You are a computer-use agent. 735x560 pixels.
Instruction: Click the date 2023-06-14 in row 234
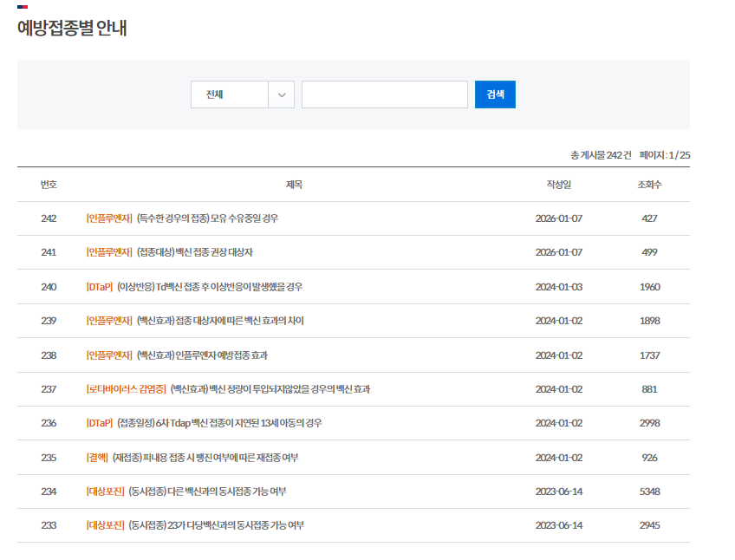[x=559, y=491]
